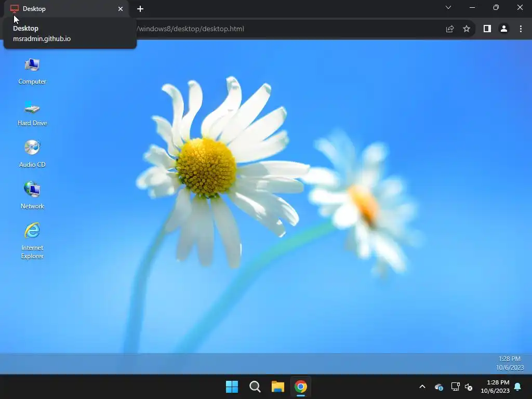Open the network display tray icon
This screenshot has width=532, height=399.
coord(455,387)
